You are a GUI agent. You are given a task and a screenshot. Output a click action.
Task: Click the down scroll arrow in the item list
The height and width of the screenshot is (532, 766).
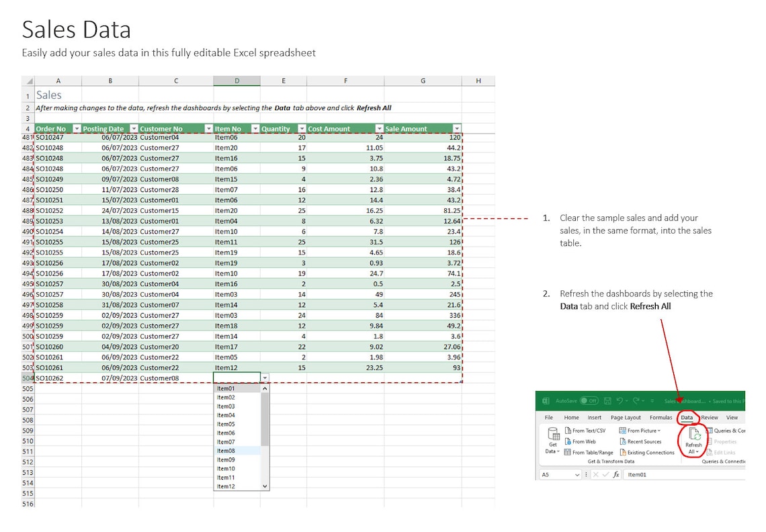tap(263, 485)
